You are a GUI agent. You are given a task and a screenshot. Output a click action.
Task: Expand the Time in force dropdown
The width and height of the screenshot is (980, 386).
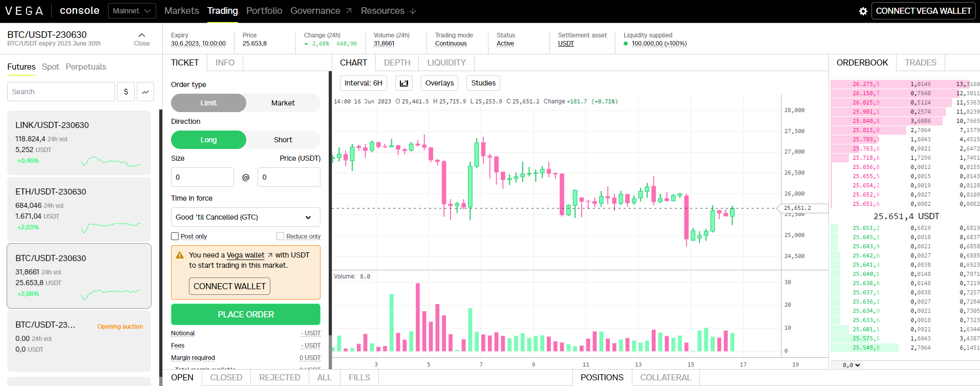click(x=245, y=217)
